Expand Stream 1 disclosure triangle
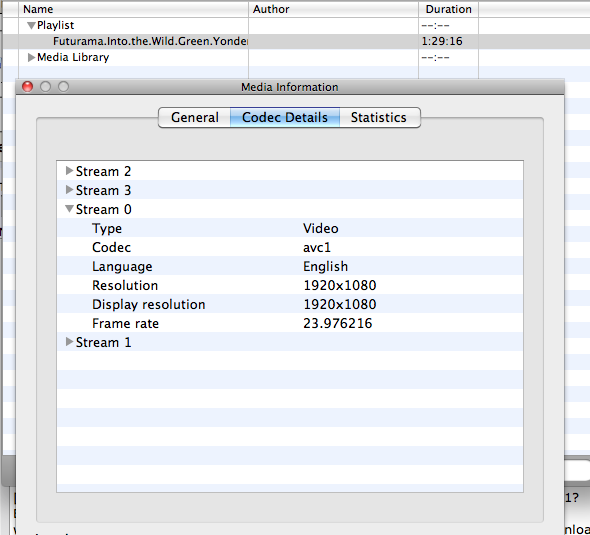This screenshot has height=535, width=590. tap(69, 342)
